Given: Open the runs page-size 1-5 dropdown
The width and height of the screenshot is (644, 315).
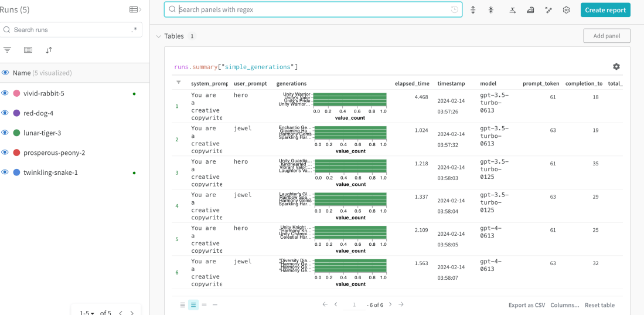Looking at the screenshot, I should click(x=87, y=313).
